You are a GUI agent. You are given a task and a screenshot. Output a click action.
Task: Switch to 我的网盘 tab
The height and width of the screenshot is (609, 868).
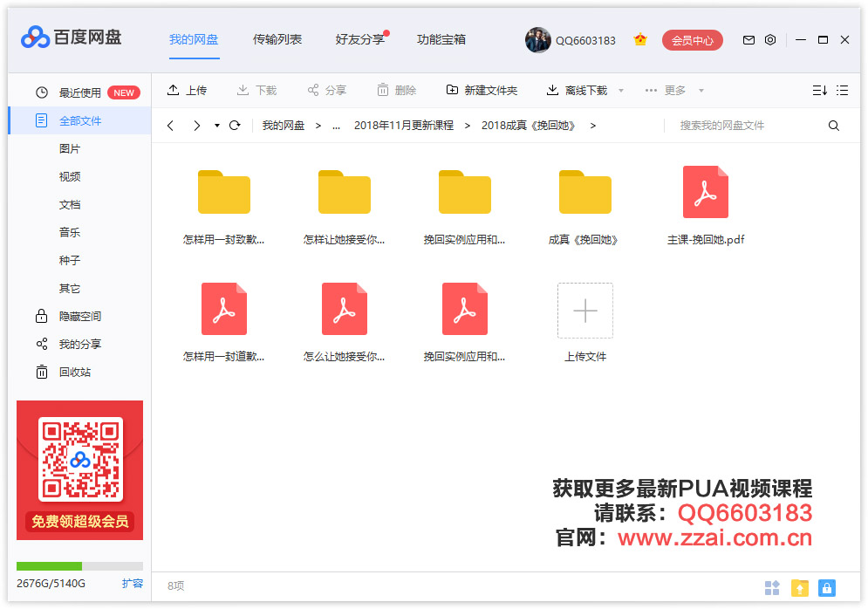[194, 40]
